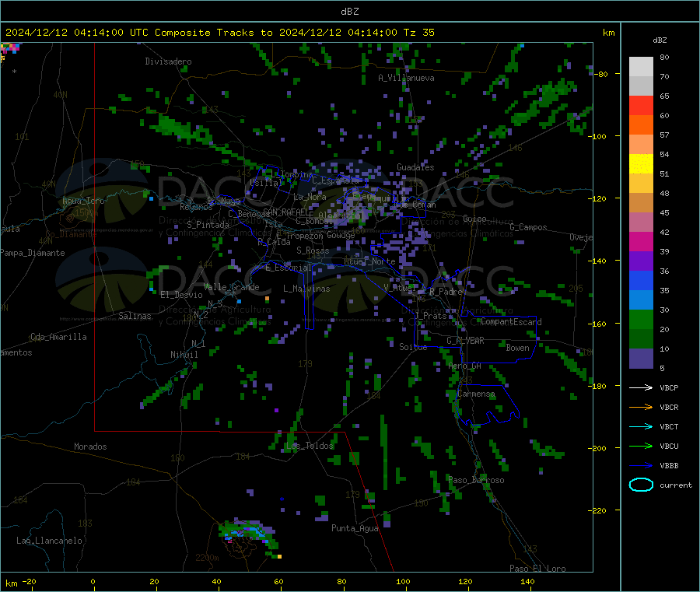Click the 'Bowen' map label
The width and height of the screenshot is (700, 592).
coord(517,348)
